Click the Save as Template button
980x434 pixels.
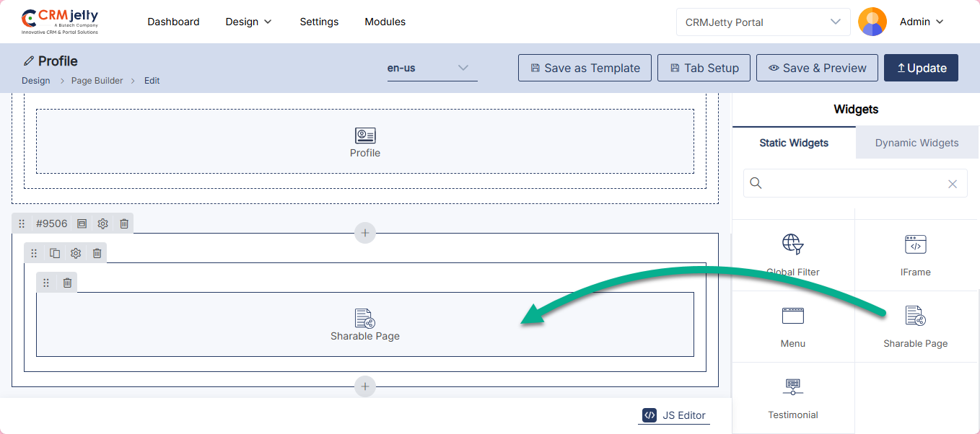[x=585, y=68]
